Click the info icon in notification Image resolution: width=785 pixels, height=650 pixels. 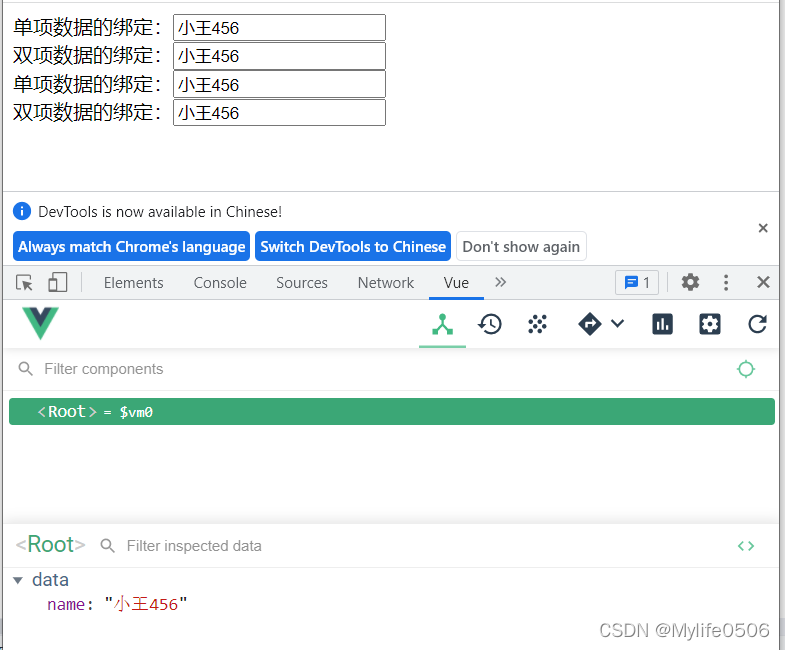pyautogui.click(x=22, y=211)
